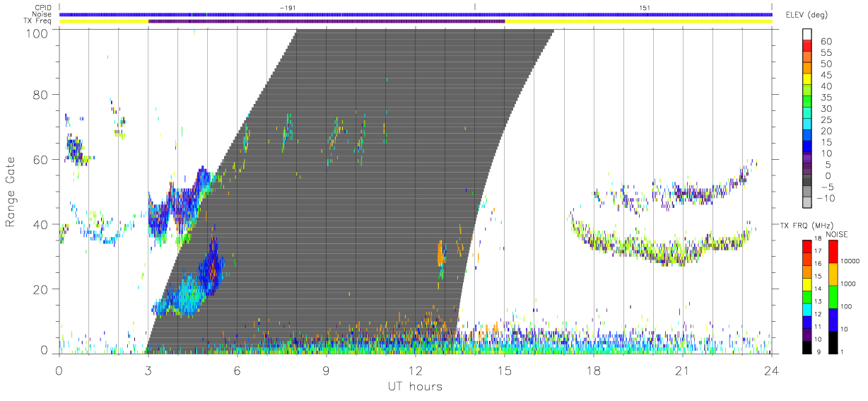868x401 pixels.
Task: Click the UT hours axis title
Action: (414, 386)
